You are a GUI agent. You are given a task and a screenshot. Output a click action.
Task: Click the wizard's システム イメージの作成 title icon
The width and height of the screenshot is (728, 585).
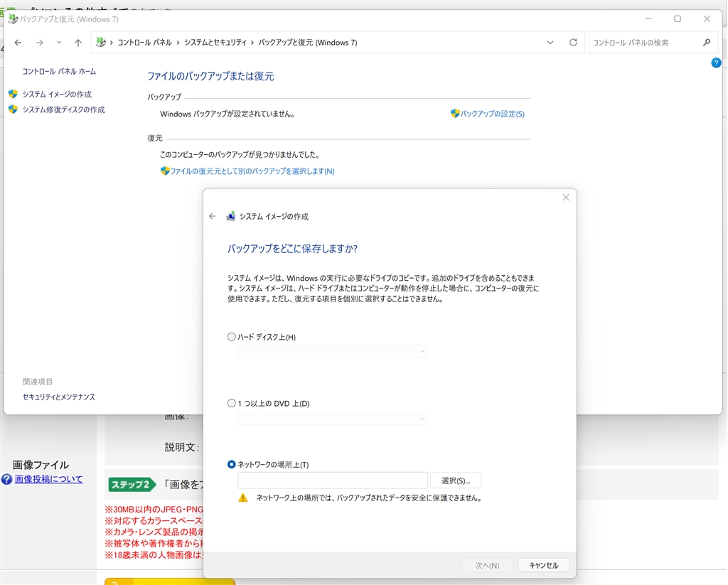coord(230,216)
